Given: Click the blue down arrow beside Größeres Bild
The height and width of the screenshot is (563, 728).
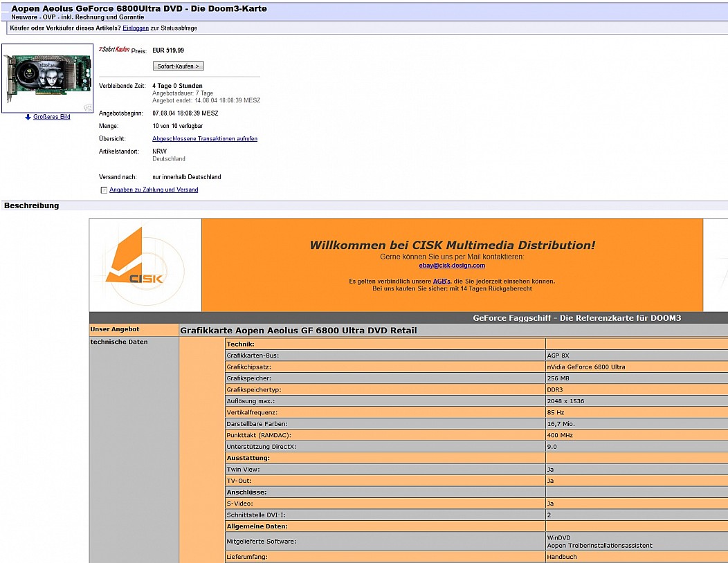Looking at the screenshot, I should [28, 117].
